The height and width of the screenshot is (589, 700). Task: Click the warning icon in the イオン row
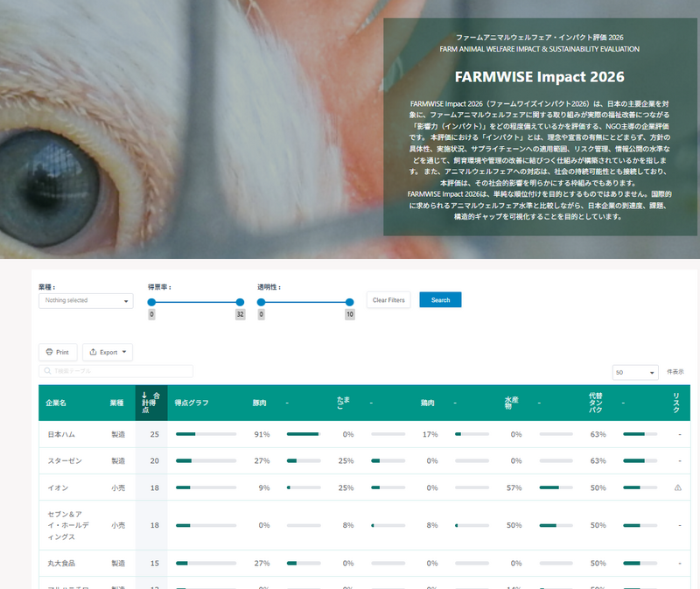tap(677, 487)
